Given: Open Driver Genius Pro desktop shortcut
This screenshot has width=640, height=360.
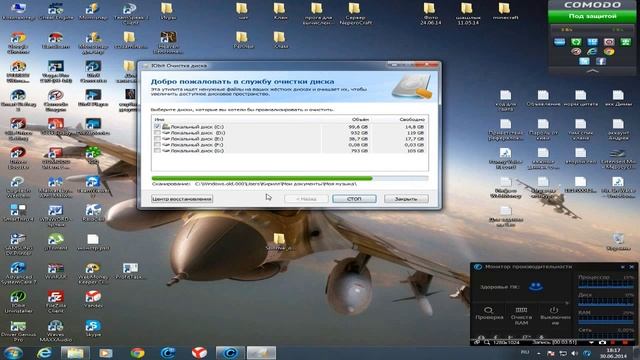Looking at the screenshot, I should [18, 331].
